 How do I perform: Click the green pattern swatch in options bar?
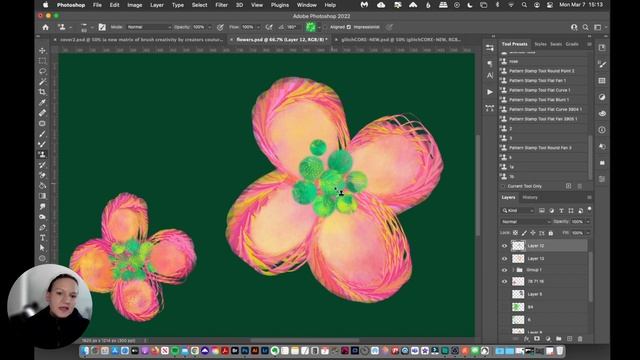click(311, 27)
